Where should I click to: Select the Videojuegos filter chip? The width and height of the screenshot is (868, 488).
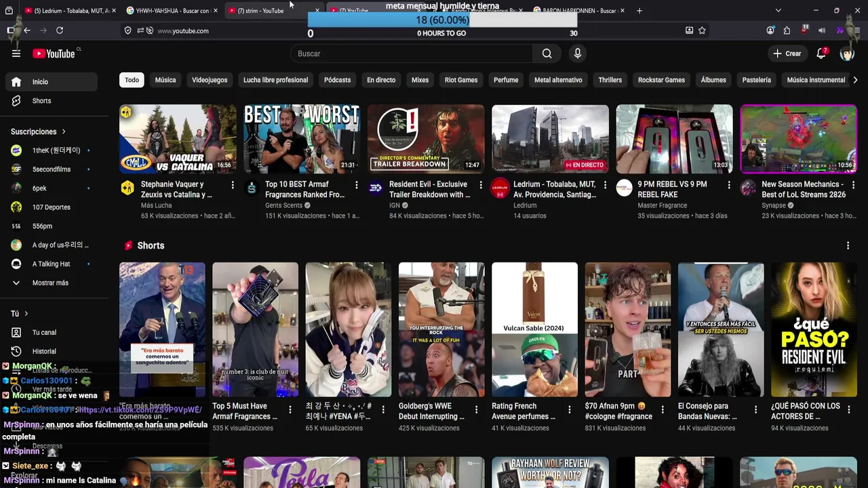click(210, 80)
